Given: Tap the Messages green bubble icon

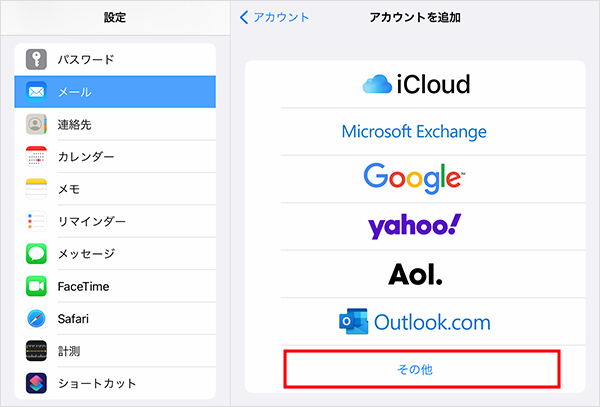Looking at the screenshot, I should point(38,254).
